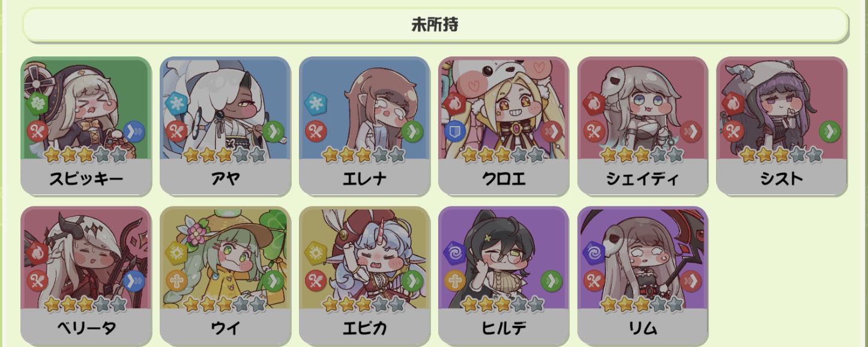Select the エピカ character portrait

pos(364,258)
